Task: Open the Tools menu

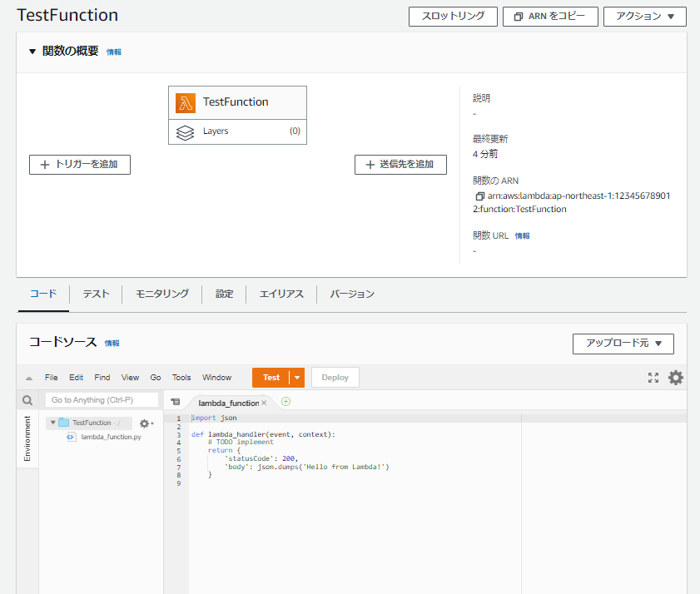Action: (181, 378)
